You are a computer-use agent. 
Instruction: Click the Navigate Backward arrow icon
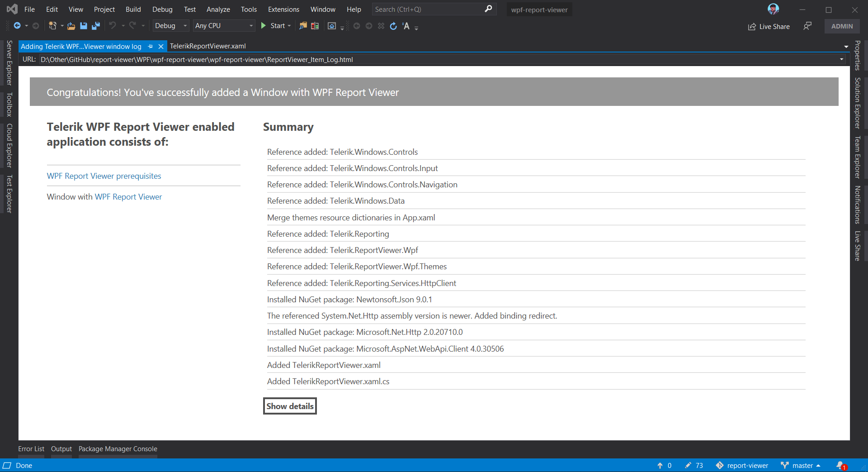(17, 26)
